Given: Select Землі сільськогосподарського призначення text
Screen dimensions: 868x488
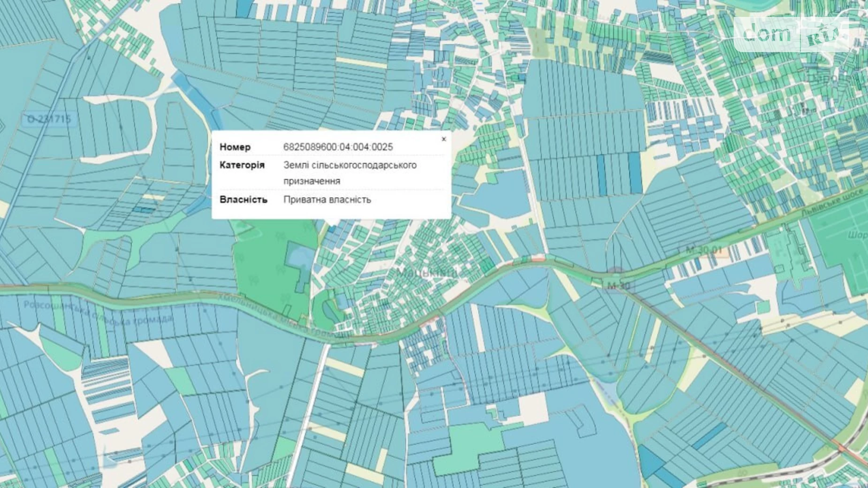Looking at the screenshot, I should tap(350, 173).
